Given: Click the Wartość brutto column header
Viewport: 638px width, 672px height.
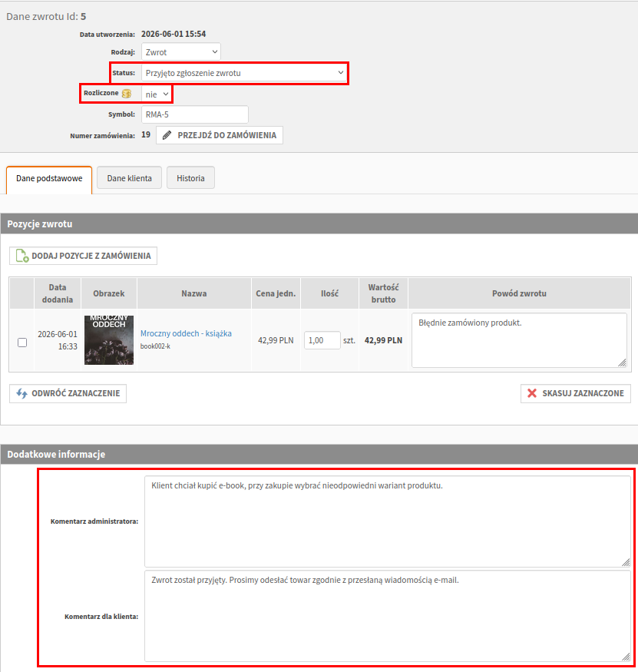Looking at the screenshot, I should point(383,293).
